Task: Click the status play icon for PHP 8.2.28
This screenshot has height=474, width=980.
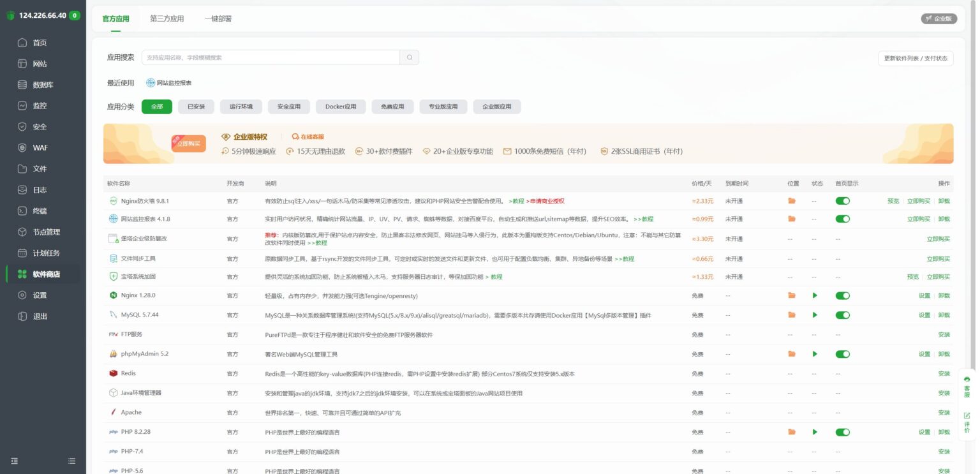Action: coord(815,432)
